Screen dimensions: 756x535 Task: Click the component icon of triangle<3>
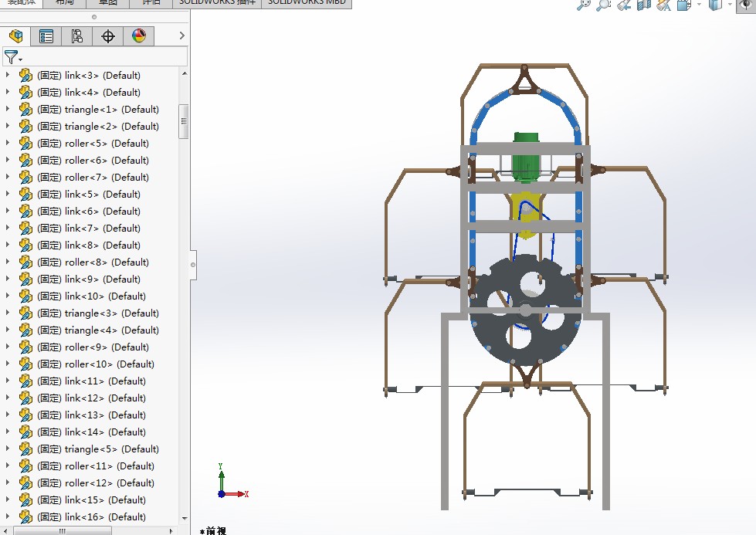pyautogui.click(x=25, y=313)
